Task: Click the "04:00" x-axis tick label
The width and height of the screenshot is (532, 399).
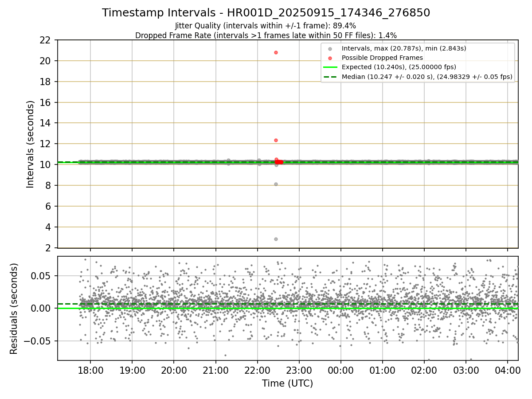Action: (508, 370)
